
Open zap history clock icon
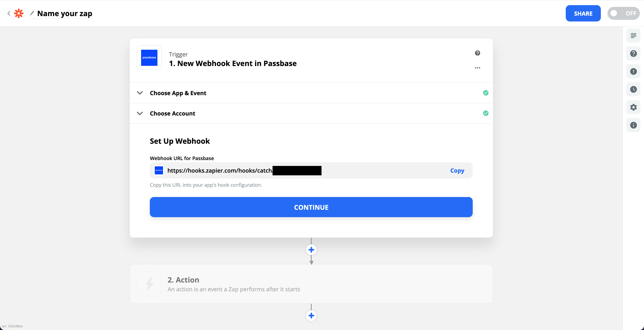[x=633, y=89]
